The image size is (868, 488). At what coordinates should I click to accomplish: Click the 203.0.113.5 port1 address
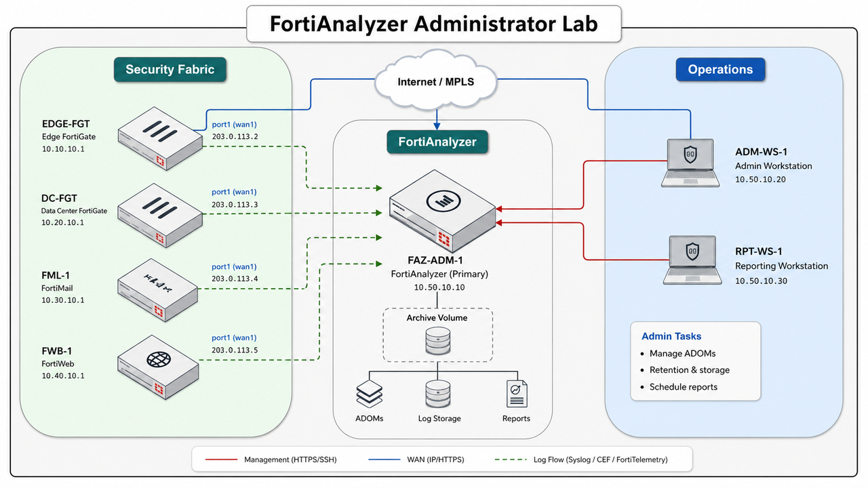click(x=235, y=350)
